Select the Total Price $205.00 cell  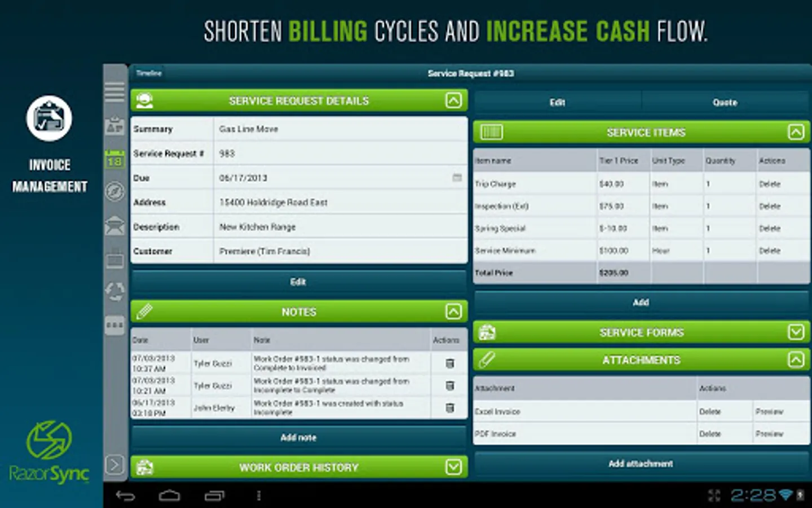click(624, 273)
